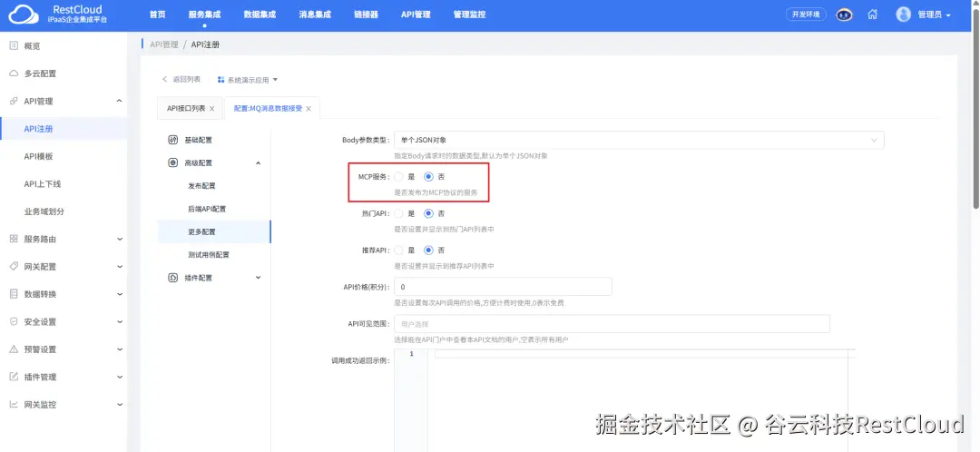Image resolution: width=980 pixels, height=452 pixels.
Task: Open the 业务域划分 sidebar item
Action: click(x=44, y=211)
